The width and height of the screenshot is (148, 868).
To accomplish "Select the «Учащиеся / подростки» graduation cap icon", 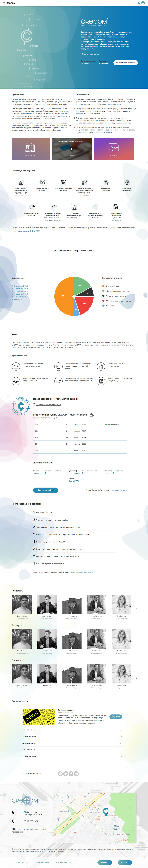I will 63,182.
